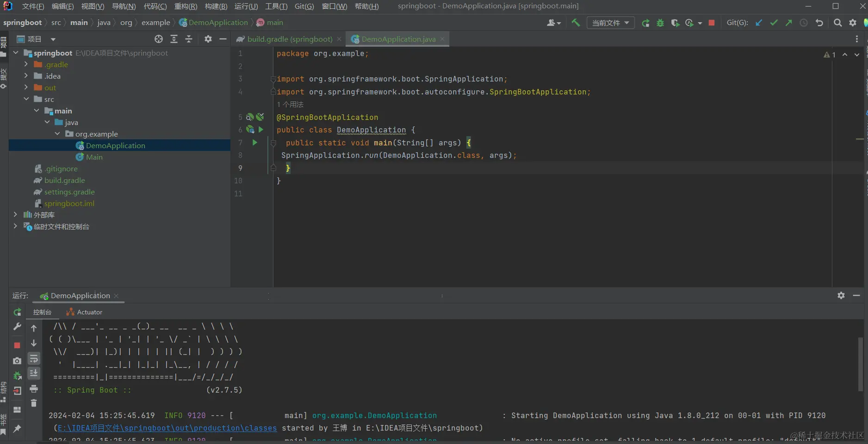Open the 当前文件 run configuration dropdown
Viewport: 868px width, 444px height.
610,23
